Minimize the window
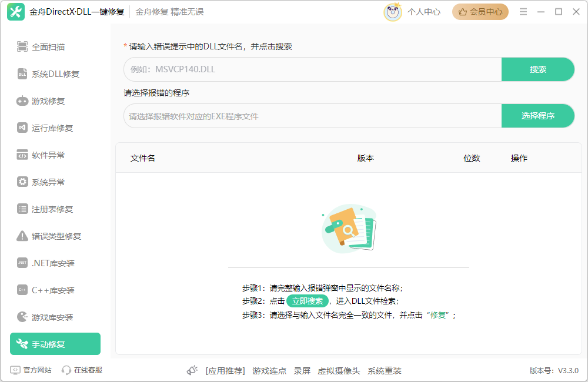588x382 pixels. [x=541, y=12]
